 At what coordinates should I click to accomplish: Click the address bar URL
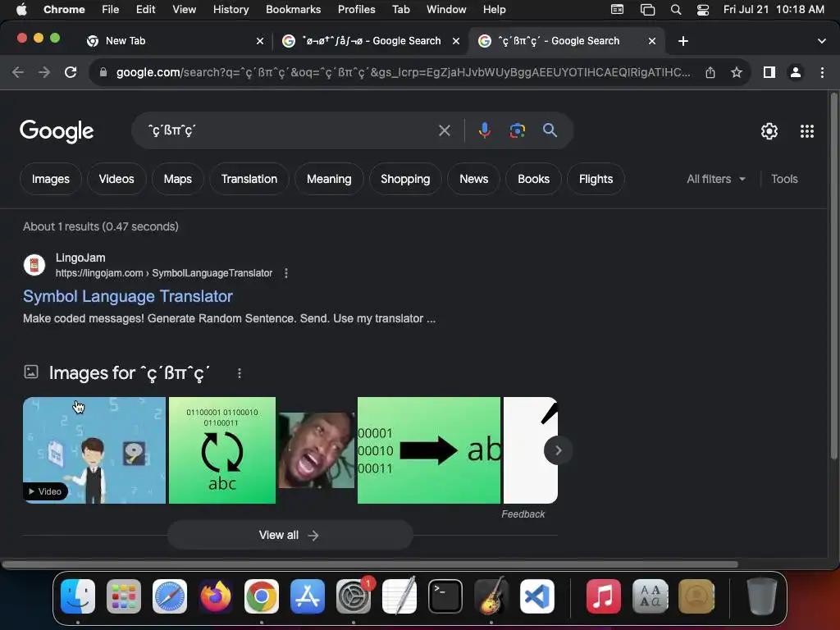[403, 72]
